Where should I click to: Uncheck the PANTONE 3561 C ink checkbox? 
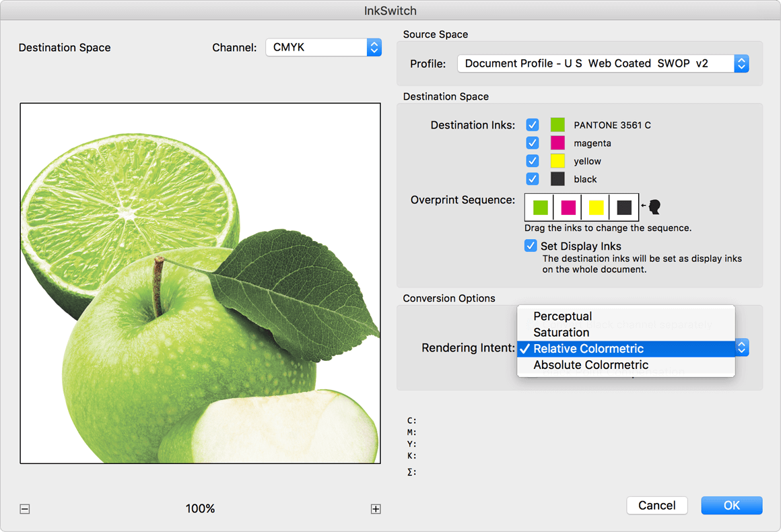pyautogui.click(x=533, y=125)
